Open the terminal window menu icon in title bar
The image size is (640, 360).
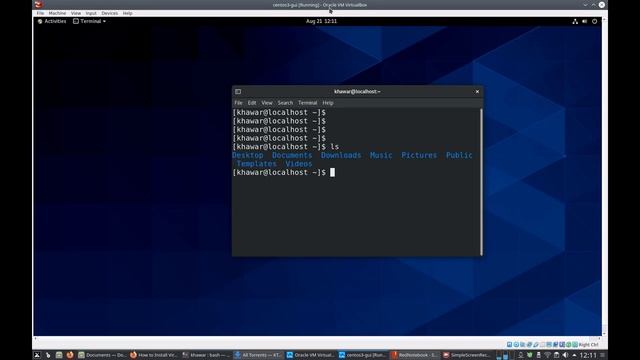click(238, 91)
